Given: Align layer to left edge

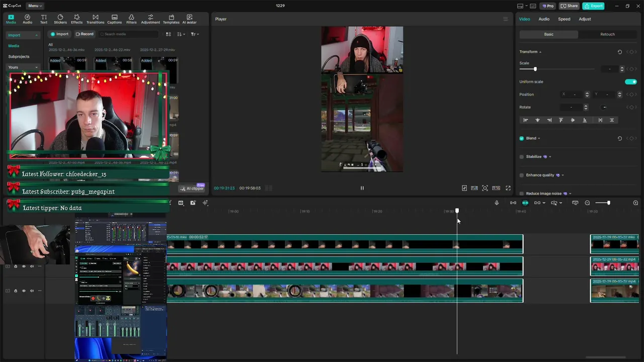Looking at the screenshot, I should [526, 120].
